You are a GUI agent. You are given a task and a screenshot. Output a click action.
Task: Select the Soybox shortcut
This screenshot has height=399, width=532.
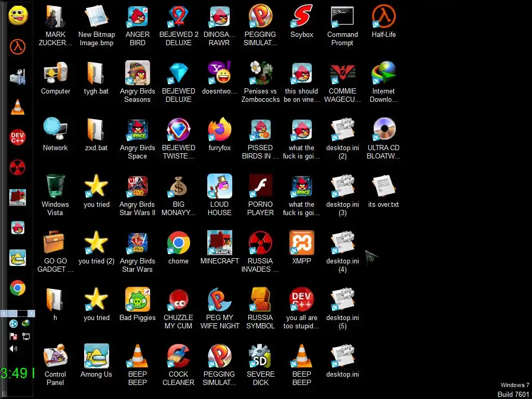[302, 21]
